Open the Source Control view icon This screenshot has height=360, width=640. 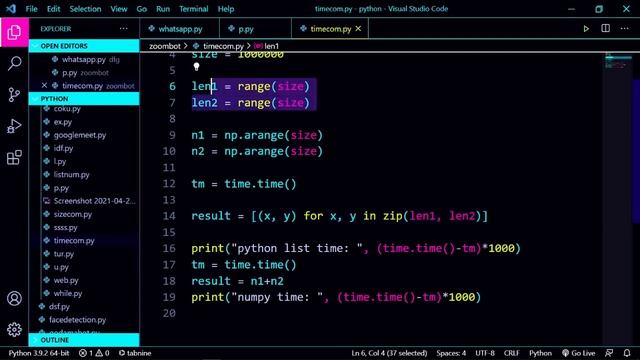pos(14,95)
